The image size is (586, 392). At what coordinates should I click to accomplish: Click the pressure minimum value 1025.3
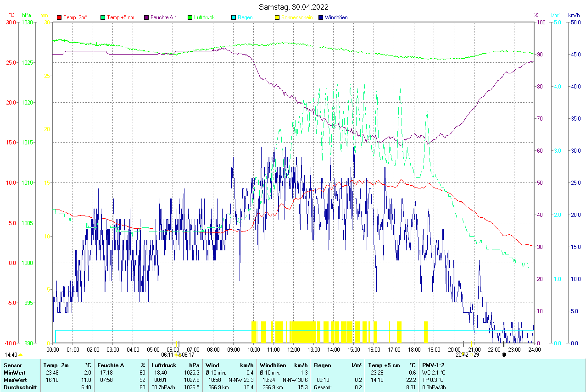click(191, 373)
